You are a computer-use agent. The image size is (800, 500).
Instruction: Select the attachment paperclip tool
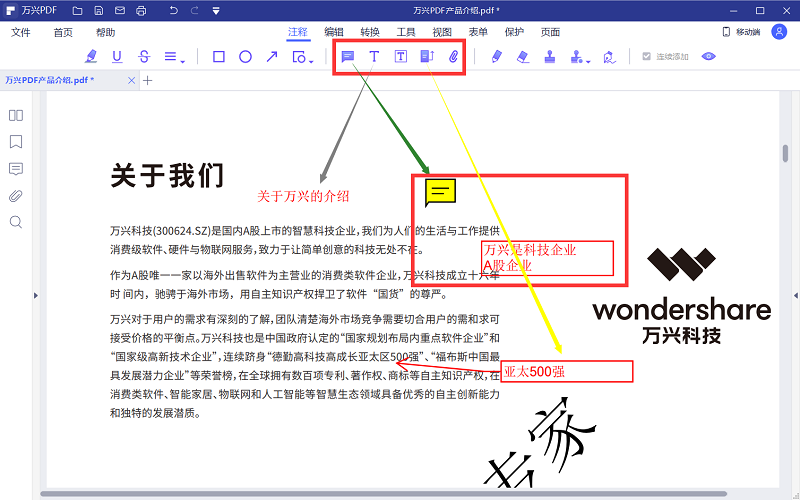[x=453, y=57]
